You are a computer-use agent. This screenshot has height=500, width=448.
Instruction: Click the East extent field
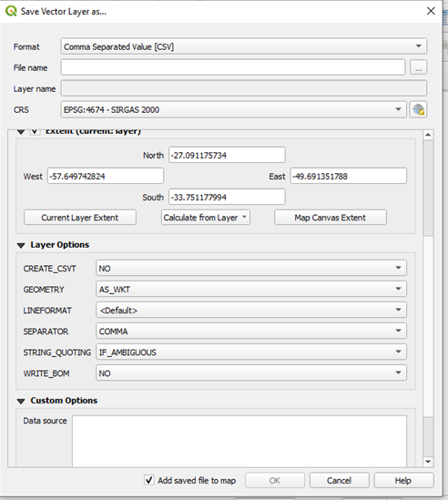pos(348,176)
